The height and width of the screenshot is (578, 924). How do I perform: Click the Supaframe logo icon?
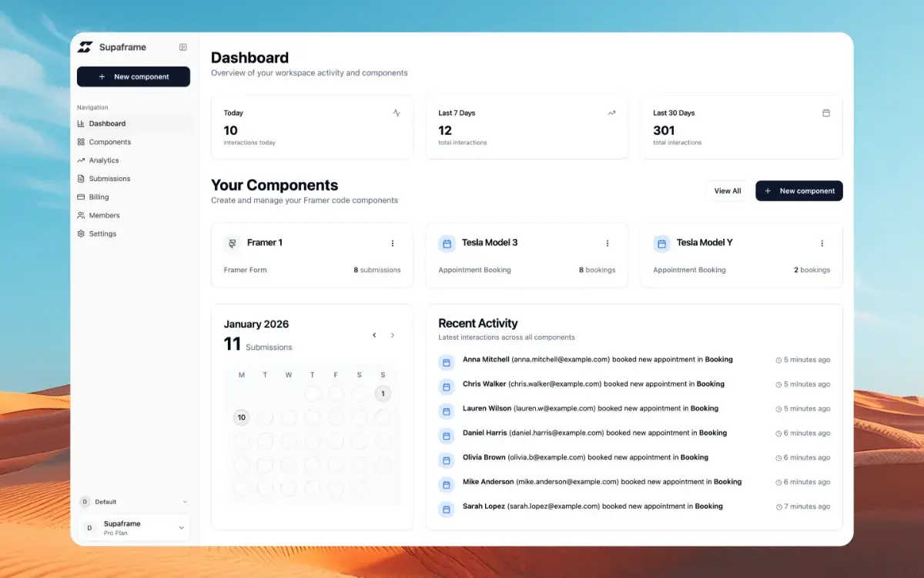pyautogui.click(x=85, y=47)
